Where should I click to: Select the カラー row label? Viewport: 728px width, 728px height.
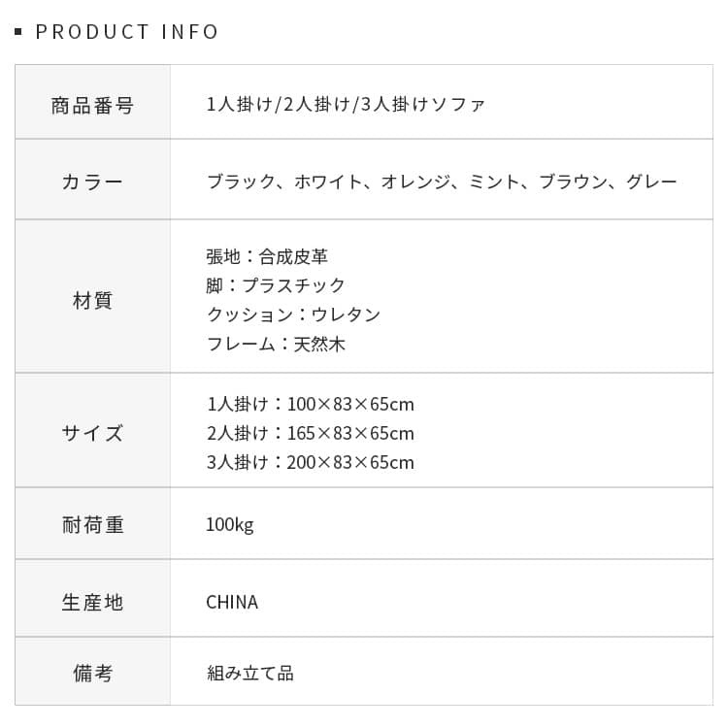[92, 182]
